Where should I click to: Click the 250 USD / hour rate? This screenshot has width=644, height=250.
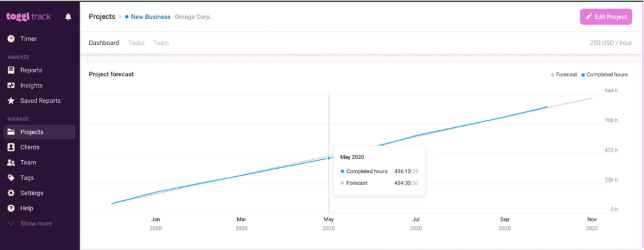pos(611,43)
